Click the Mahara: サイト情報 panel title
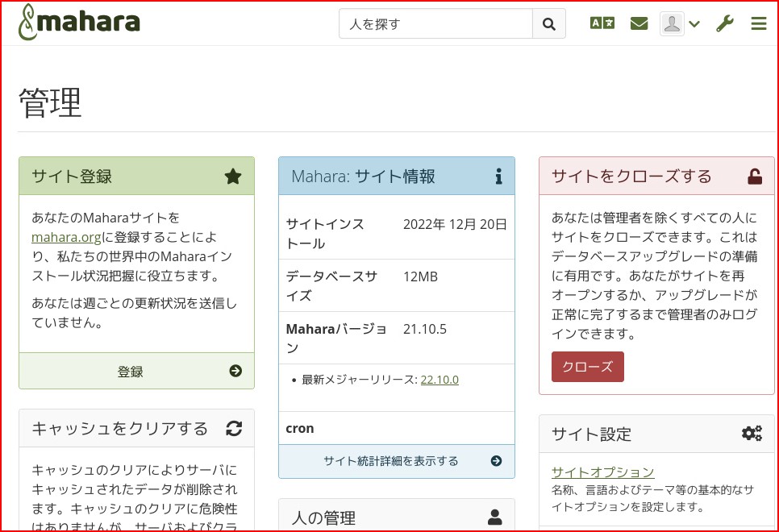 point(363,177)
